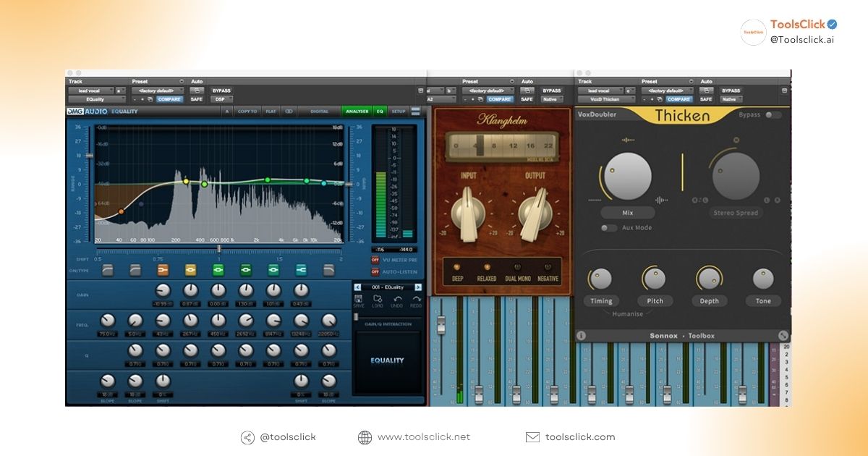Go to previous EQuality preset arrow
The image size is (868, 456).
357,287
